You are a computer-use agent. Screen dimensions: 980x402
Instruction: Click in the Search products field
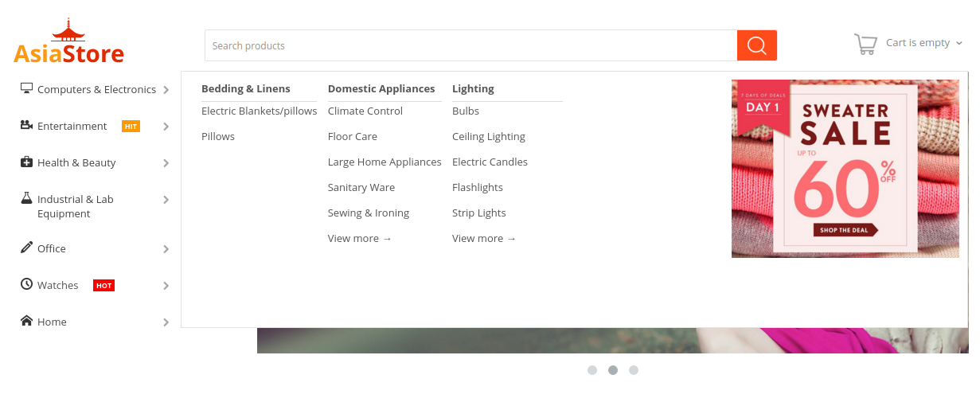[x=470, y=45]
